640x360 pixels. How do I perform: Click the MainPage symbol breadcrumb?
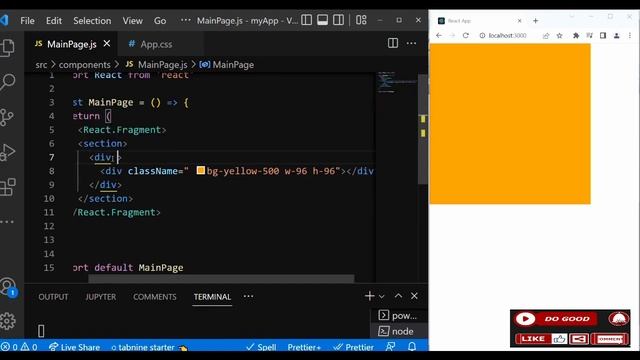(227, 64)
